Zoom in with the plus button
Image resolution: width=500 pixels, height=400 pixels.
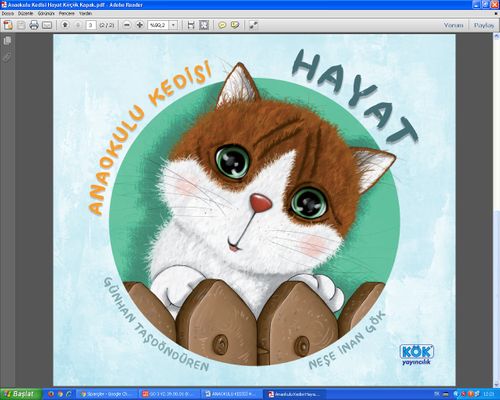click(140, 25)
